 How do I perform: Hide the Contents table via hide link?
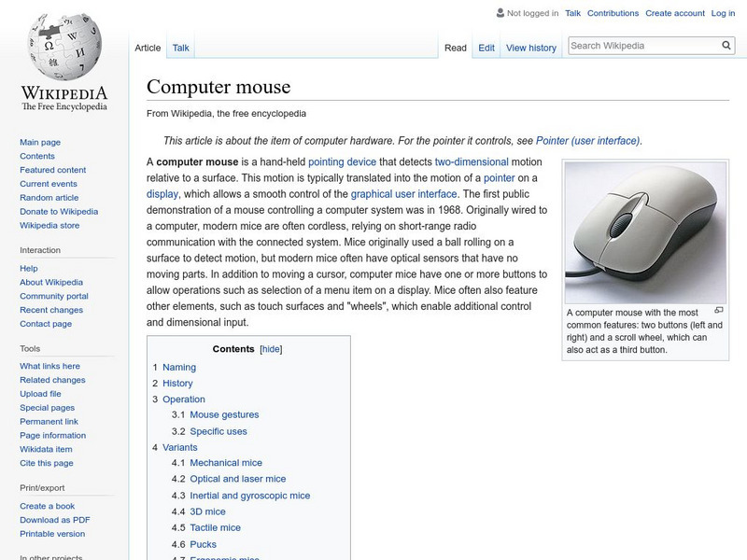pyautogui.click(x=271, y=349)
